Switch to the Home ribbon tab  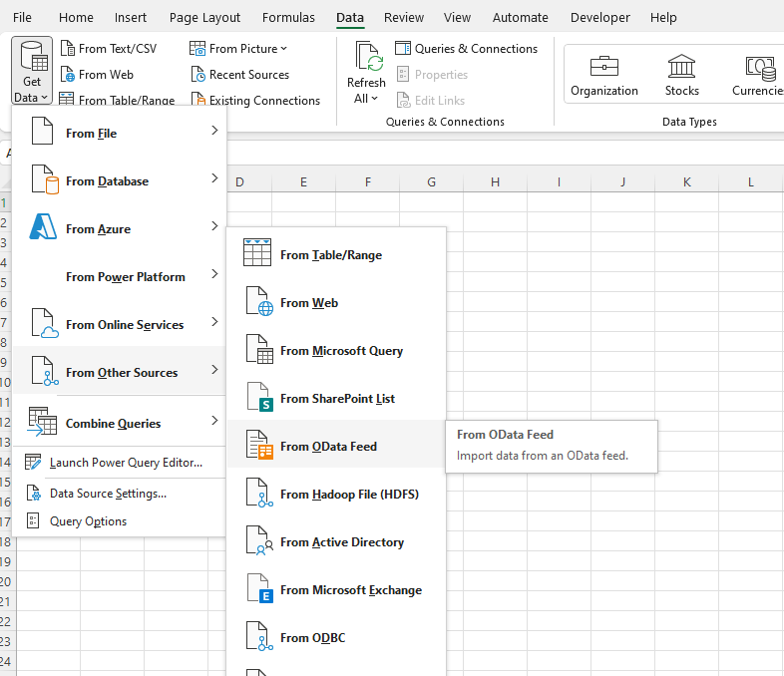click(76, 18)
